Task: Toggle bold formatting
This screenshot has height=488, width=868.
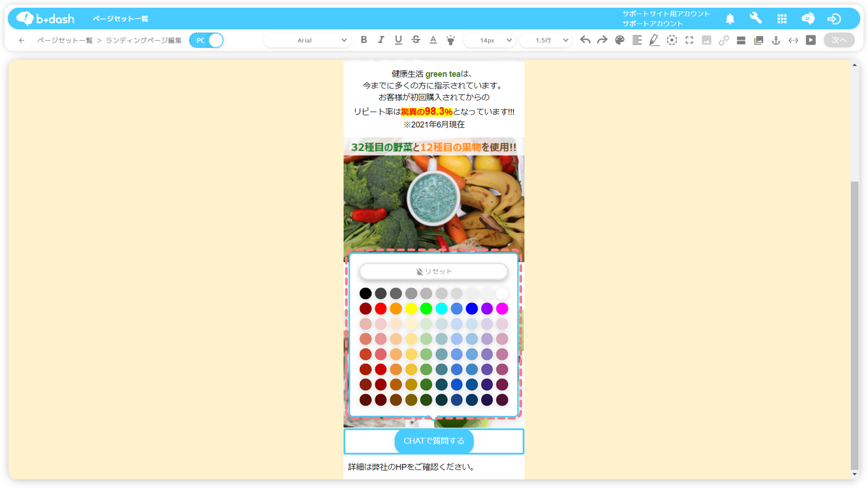Action: [364, 40]
